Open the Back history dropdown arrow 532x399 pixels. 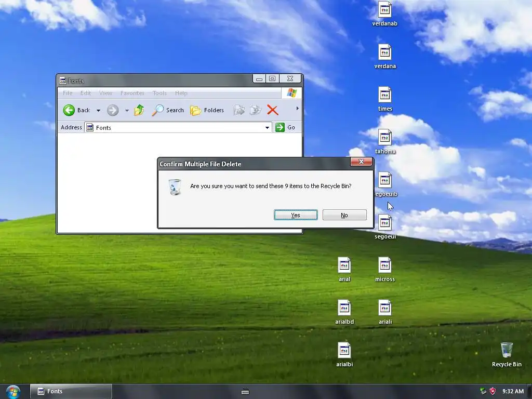pyautogui.click(x=98, y=110)
